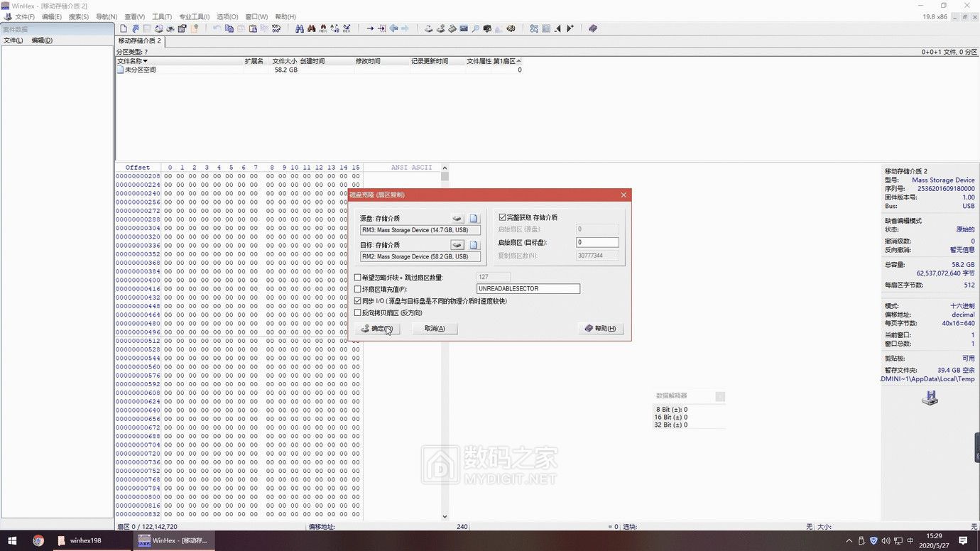Close the 磁盘克隆 dialog
This screenshot has height=551, width=980.
tap(624, 195)
